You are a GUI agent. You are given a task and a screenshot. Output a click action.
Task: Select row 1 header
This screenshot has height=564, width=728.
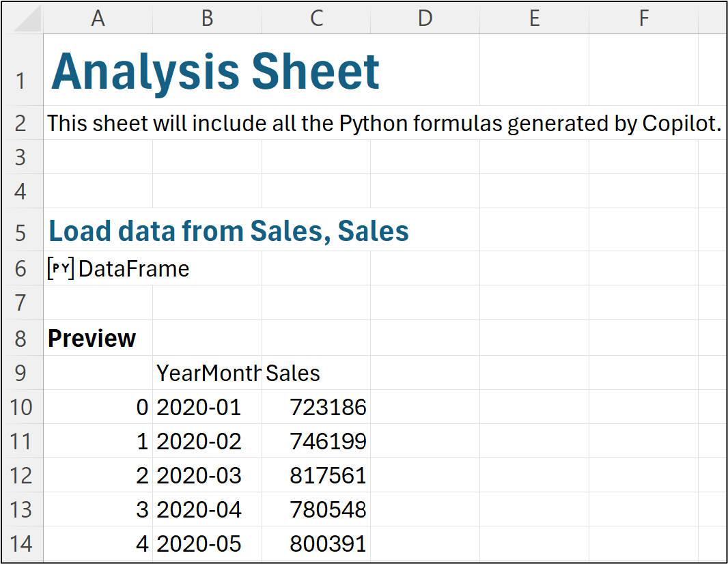coord(21,81)
